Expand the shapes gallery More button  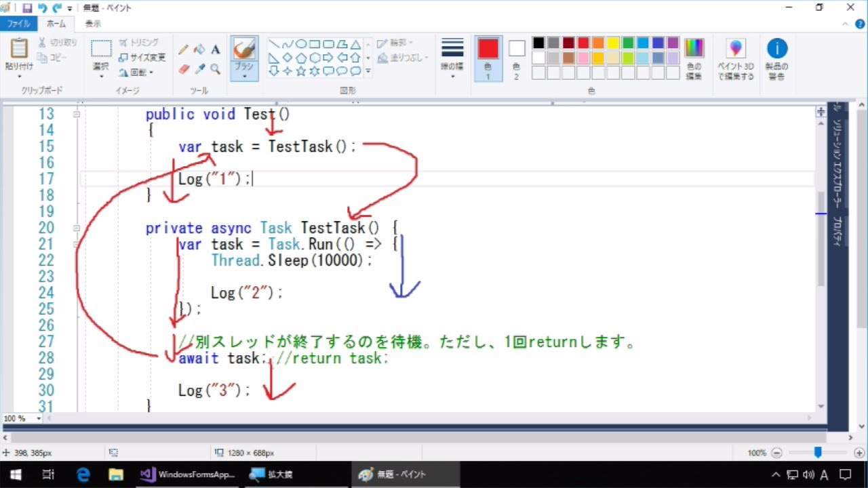[368, 70]
